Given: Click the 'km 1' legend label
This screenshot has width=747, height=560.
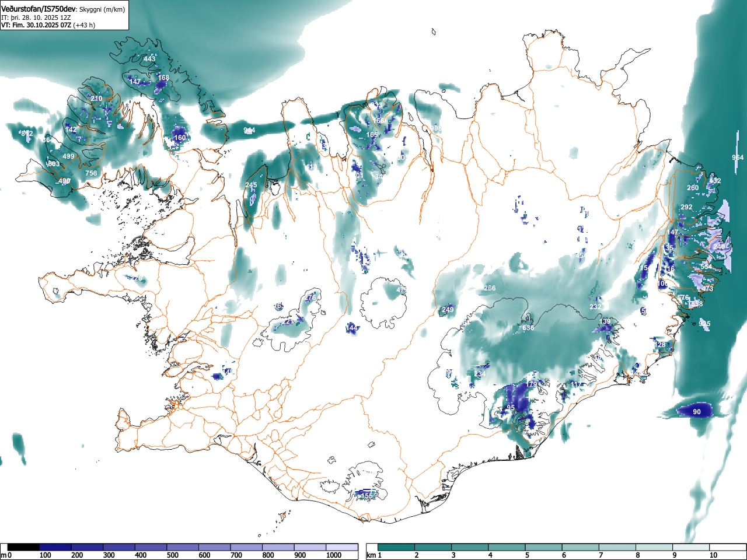Looking at the screenshot, I should point(373,555).
